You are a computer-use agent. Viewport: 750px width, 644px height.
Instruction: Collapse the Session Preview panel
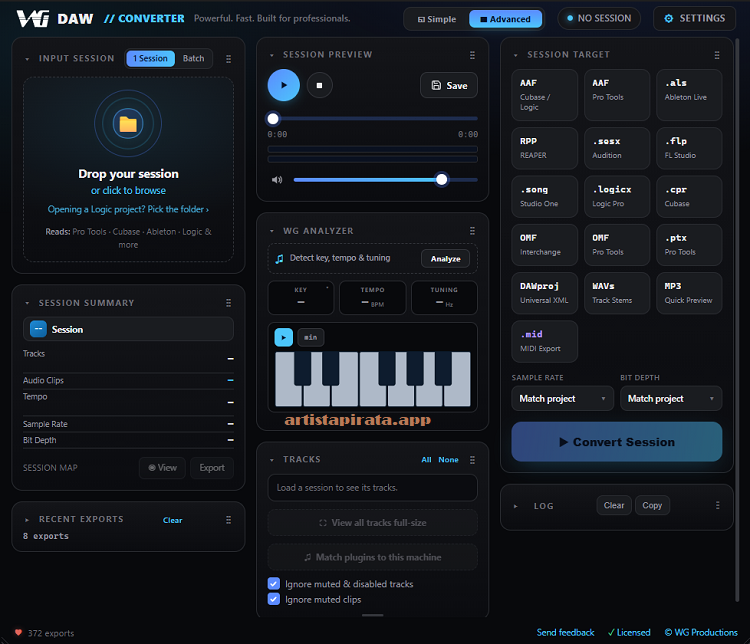pos(272,56)
